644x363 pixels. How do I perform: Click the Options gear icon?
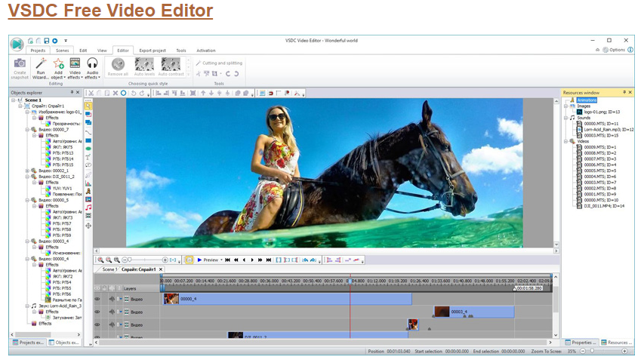pos(605,50)
